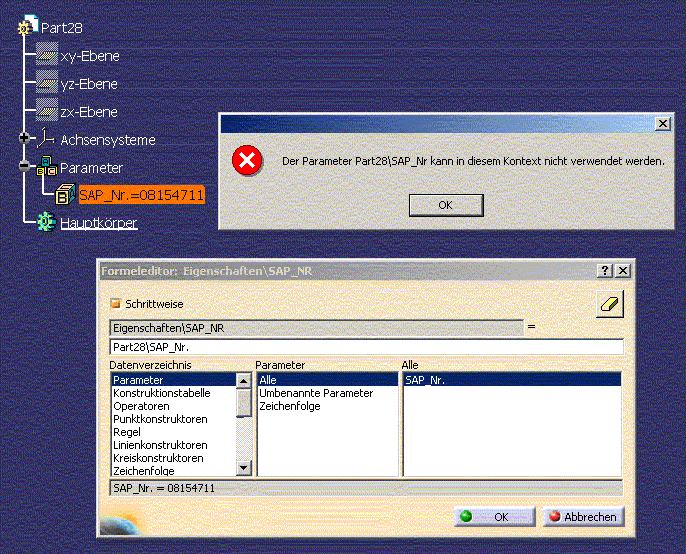
Task: Select SAP_Nr. in the Alle list
Action: (512, 380)
